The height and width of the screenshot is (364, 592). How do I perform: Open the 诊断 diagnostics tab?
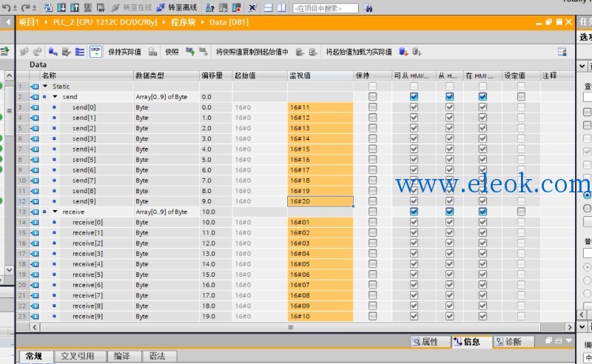click(x=513, y=341)
